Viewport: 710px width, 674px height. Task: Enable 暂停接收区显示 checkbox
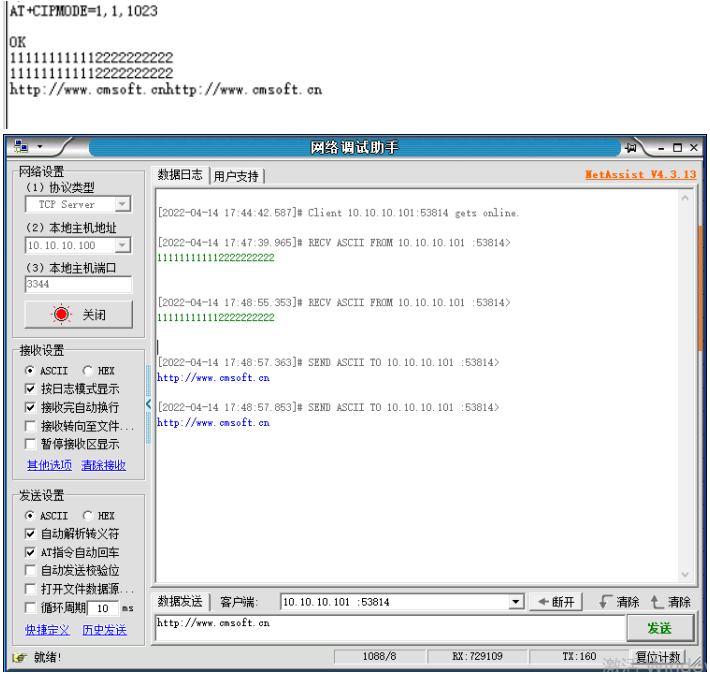(30, 444)
